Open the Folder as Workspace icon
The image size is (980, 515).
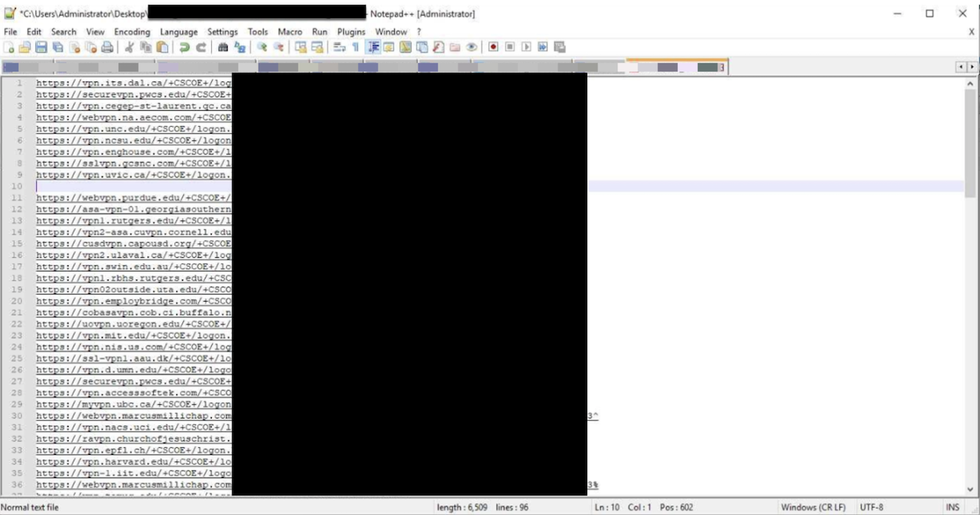coord(455,47)
